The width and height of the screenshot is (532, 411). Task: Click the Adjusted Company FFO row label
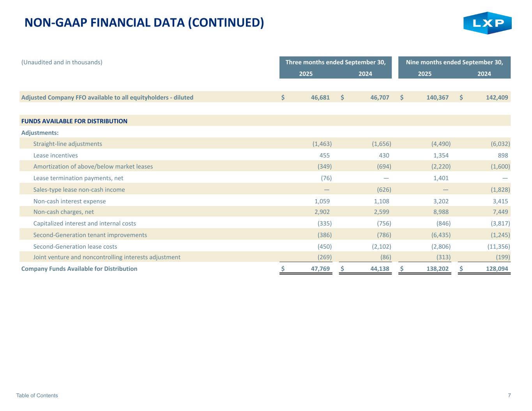(107, 97)
